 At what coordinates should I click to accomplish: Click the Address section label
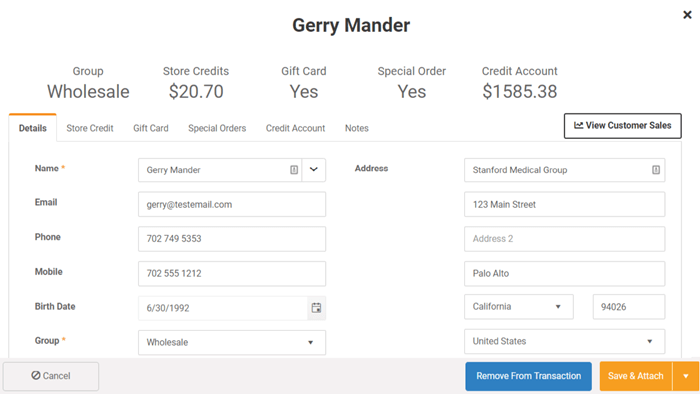coord(371,168)
